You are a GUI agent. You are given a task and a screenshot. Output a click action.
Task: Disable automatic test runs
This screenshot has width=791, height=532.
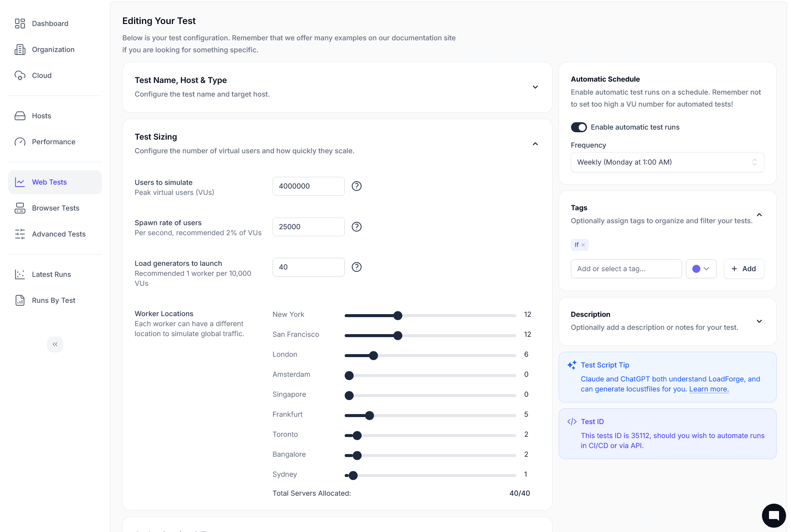578,127
